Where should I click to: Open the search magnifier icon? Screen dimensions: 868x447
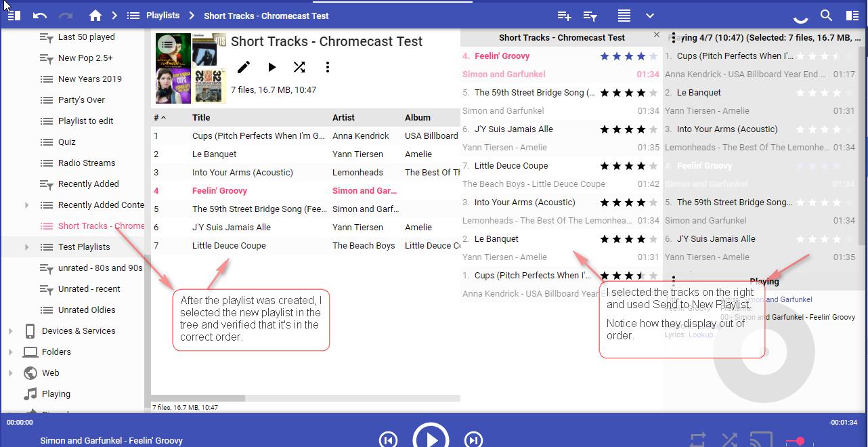[826, 15]
